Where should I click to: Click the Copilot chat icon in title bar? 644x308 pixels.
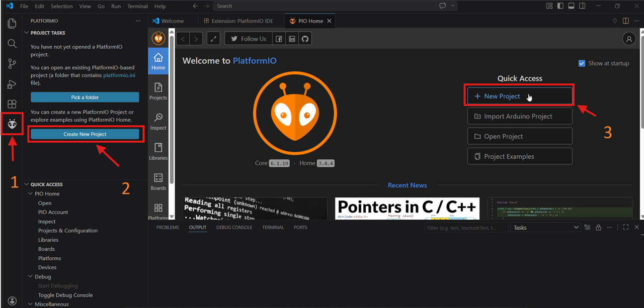click(443, 6)
